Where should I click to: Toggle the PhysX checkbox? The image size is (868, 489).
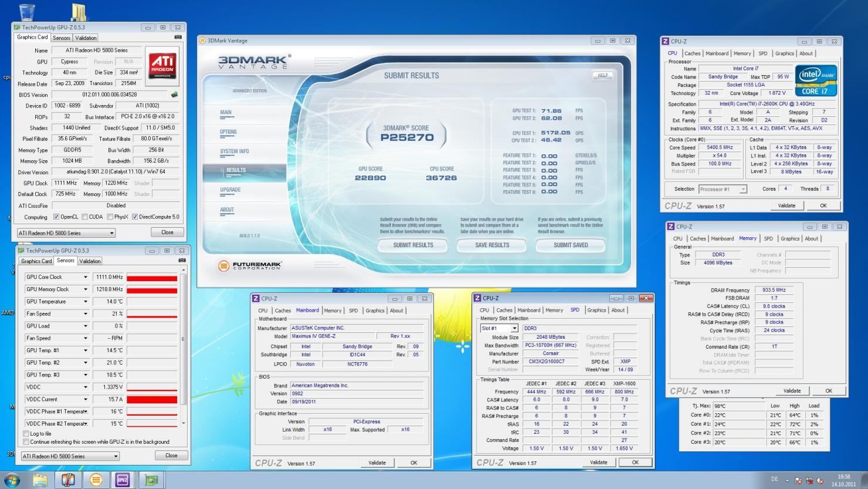pyautogui.click(x=110, y=217)
